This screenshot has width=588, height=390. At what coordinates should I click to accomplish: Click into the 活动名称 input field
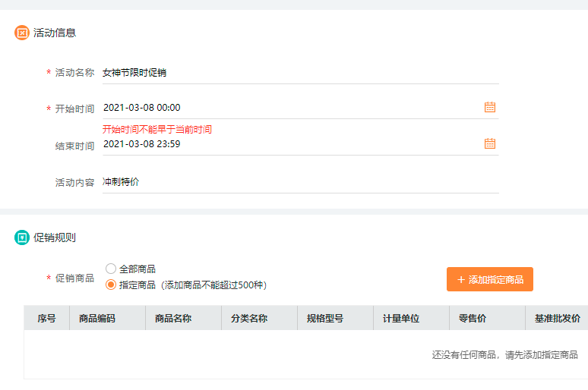(299, 73)
